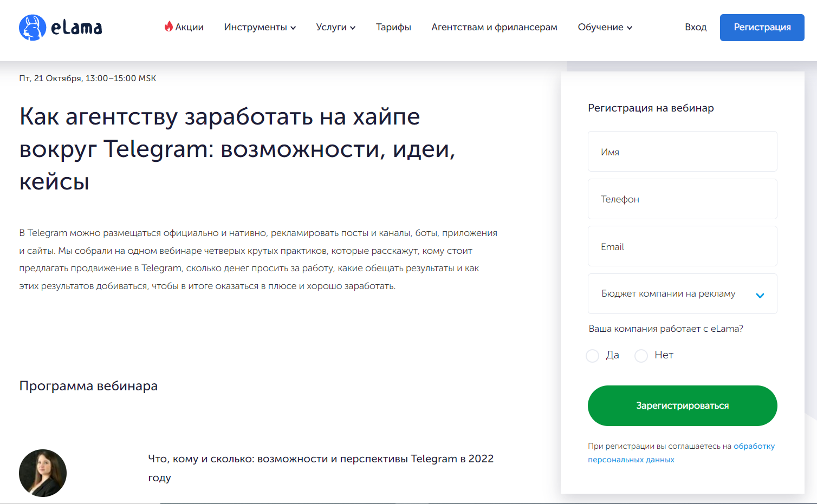Expand the Услуги dropdown menu
Image resolution: width=817 pixels, height=504 pixels.
pos(335,27)
